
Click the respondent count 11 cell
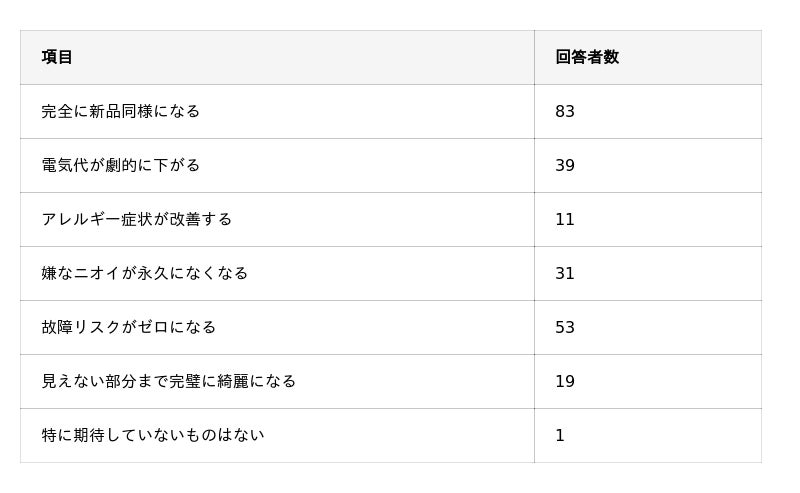pyautogui.click(x=565, y=219)
